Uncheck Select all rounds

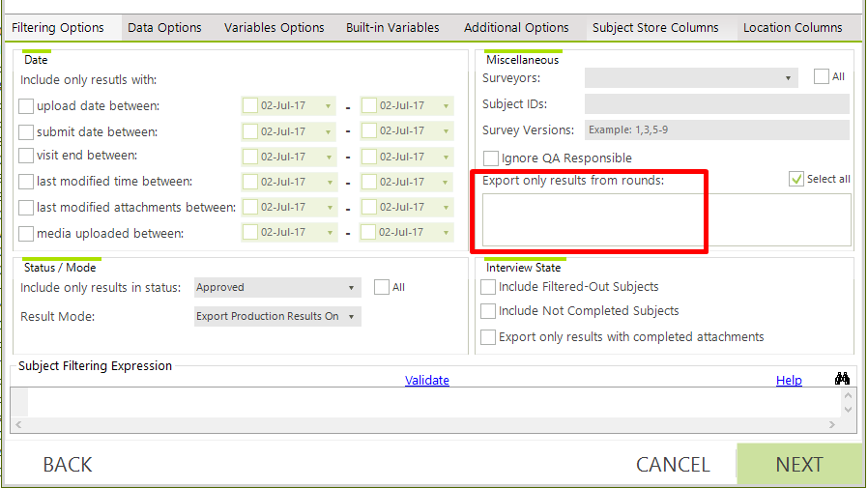coord(796,179)
